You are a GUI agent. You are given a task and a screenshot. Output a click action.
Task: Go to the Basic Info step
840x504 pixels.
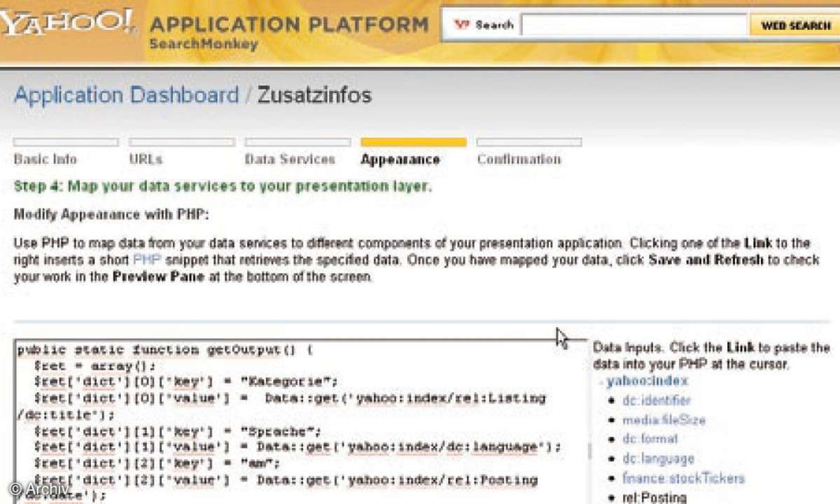click(45, 159)
